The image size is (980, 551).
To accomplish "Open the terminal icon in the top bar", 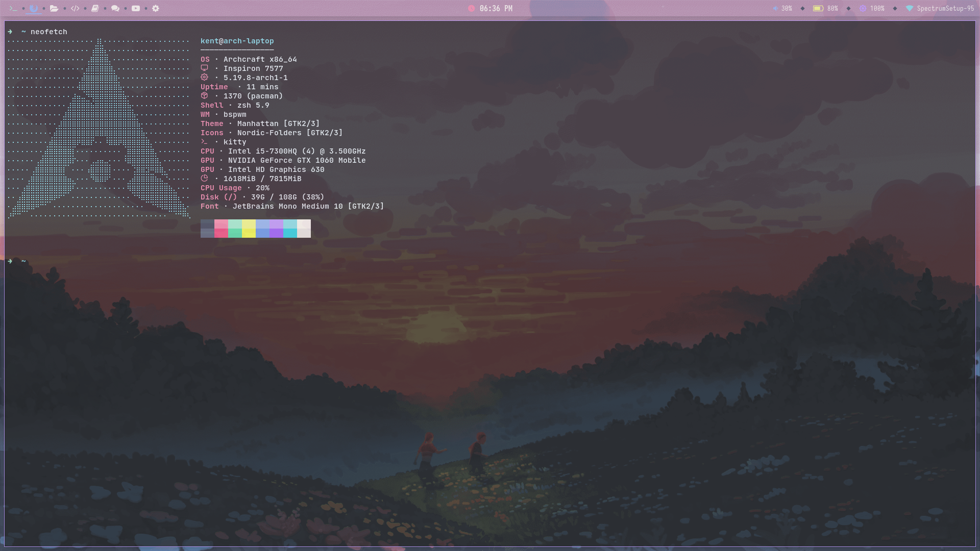I will coord(13,8).
